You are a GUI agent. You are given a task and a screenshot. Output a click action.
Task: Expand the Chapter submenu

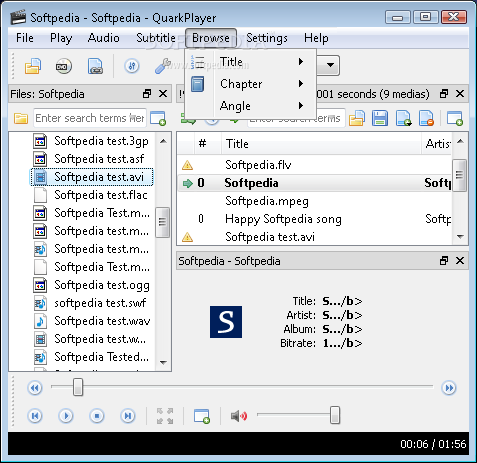pyautogui.click(x=250, y=84)
